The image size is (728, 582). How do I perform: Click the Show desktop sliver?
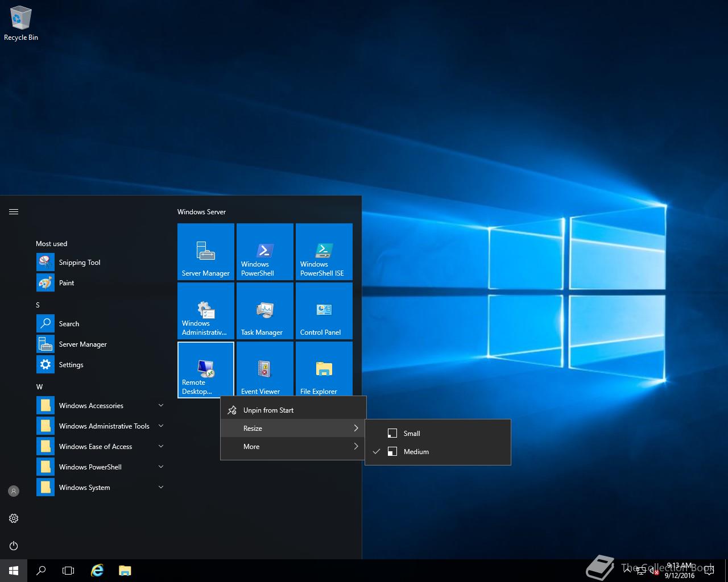(726, 571)
